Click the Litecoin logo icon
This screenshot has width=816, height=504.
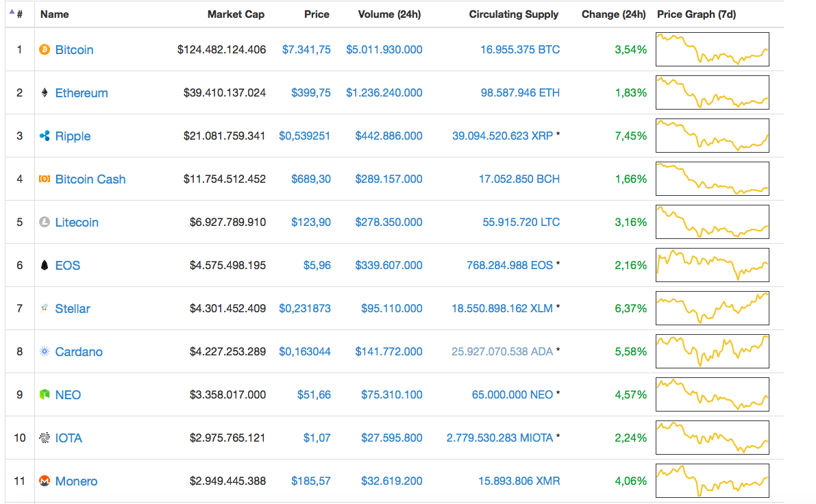(45, 223)
